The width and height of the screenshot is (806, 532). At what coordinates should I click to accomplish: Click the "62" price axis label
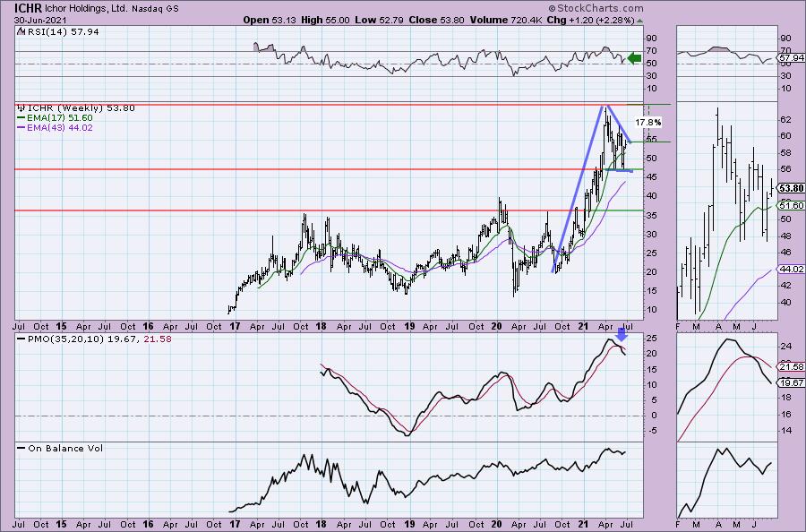pos(786,119)
